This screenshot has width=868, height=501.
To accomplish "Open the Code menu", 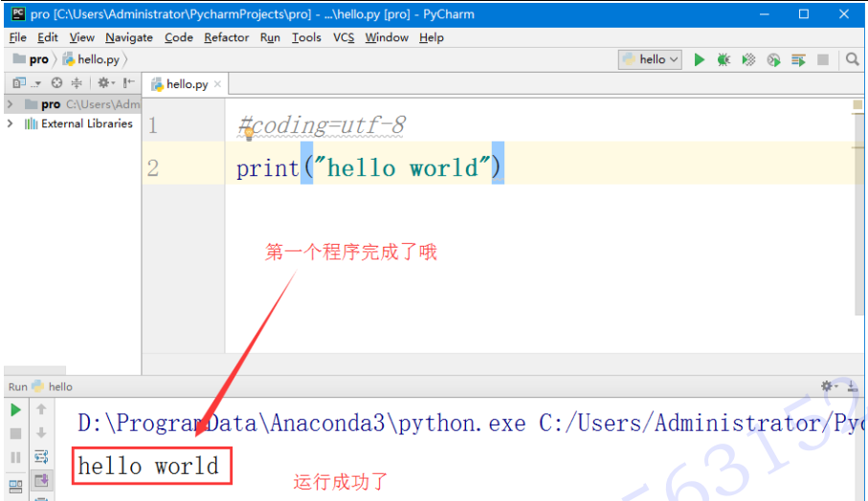I will [179, 37].
